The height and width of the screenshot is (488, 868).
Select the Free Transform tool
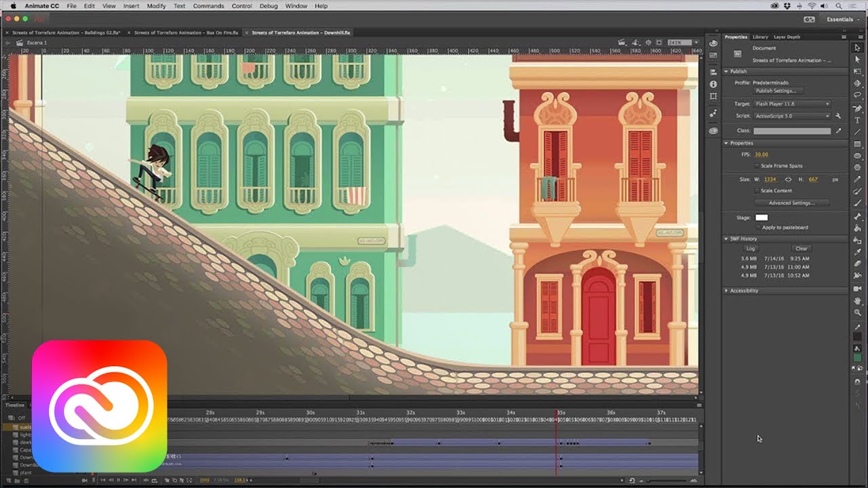coord(857,70)
